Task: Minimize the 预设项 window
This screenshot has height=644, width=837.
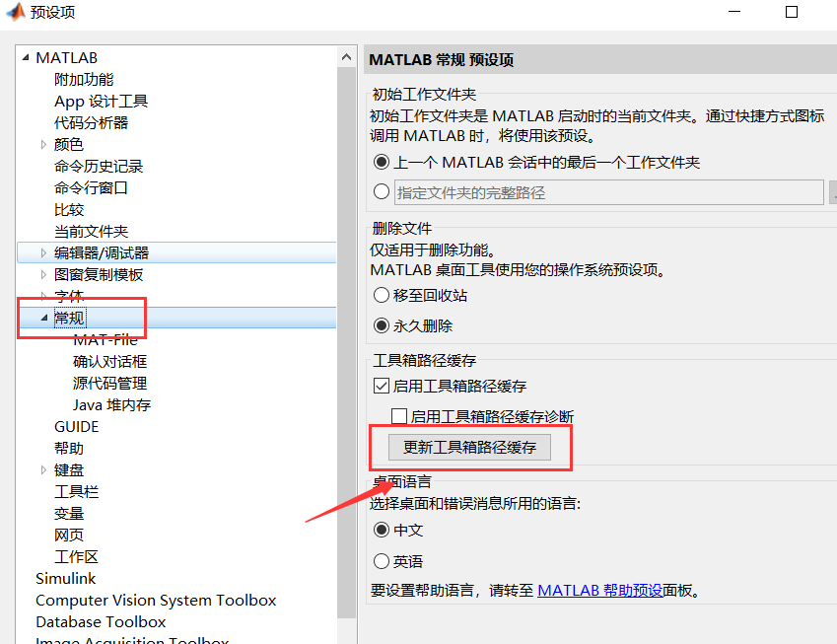Action: coord(734,12)
